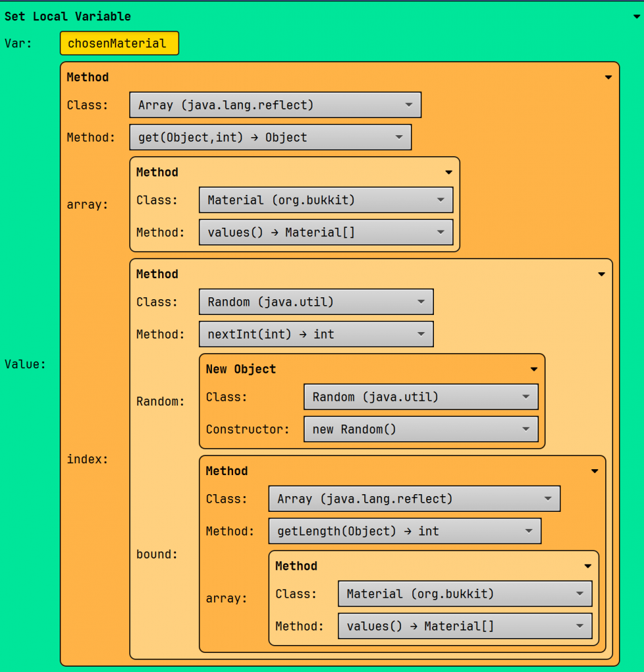
Task: Open Material class dropdown below the get method
Action: tap(326, 200)
